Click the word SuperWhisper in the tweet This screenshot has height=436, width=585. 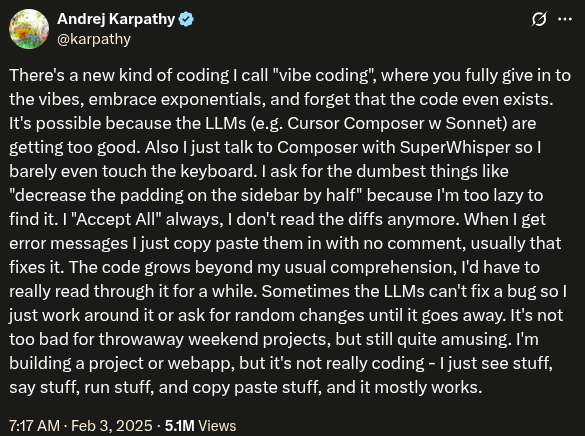coord(455,147)
